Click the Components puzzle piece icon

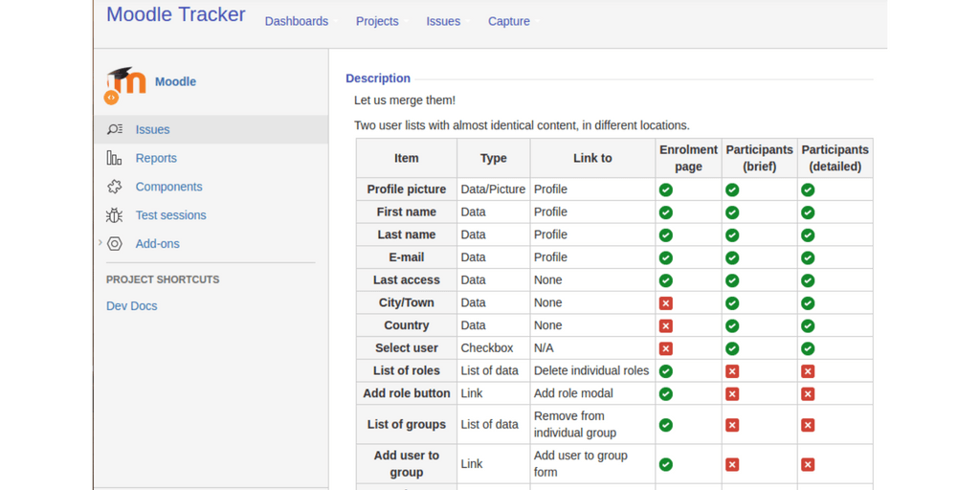[x=115, y=187]
